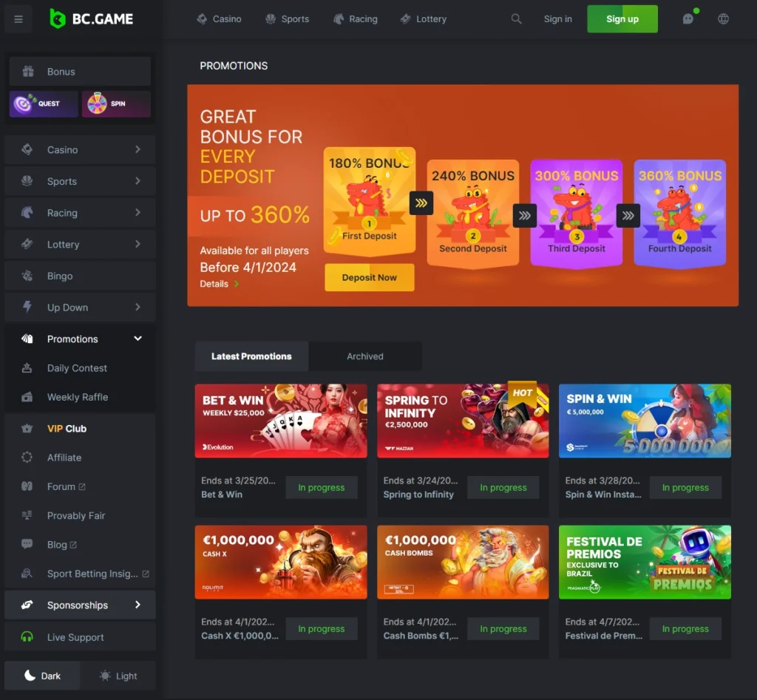Expand the Casino sidebar chevron

[138, 149]
